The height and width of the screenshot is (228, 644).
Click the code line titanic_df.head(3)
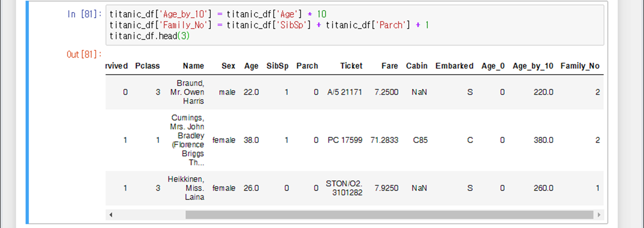[x=149, y=36]
